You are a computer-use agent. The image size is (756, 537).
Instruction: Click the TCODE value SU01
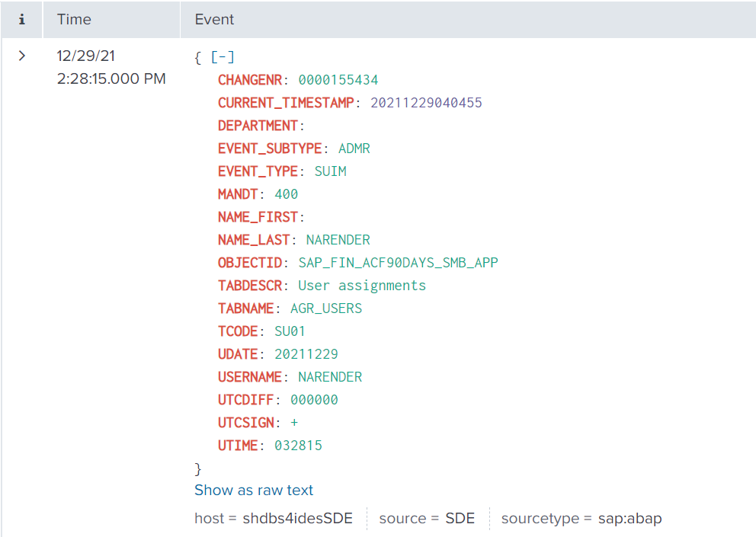point(290,331)
